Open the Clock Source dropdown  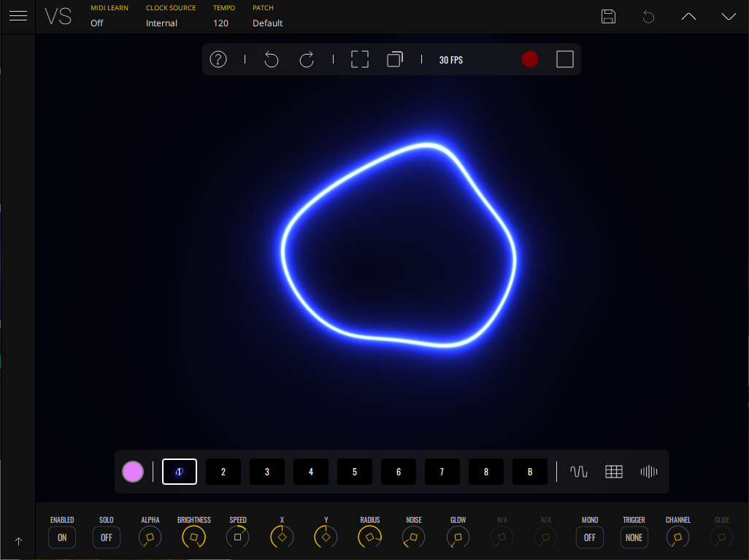(162, 23)
